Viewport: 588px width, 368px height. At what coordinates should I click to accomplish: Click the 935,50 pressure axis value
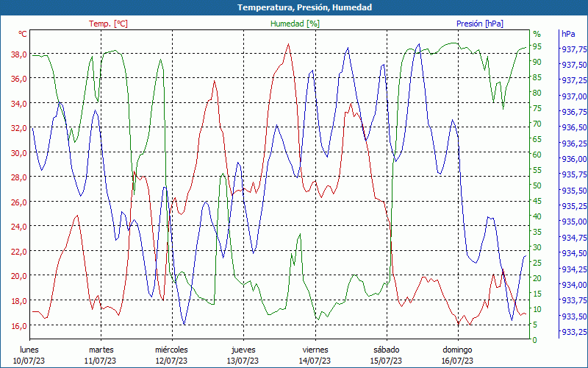[574, 191]
